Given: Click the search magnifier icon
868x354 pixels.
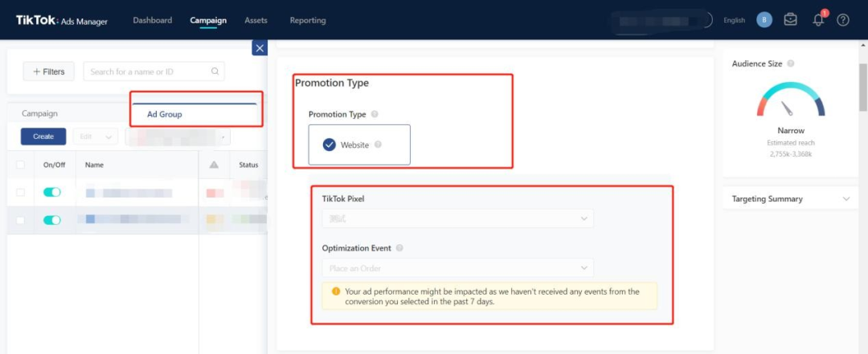Looking at the screenshot, I should click(x=215, y=71).
